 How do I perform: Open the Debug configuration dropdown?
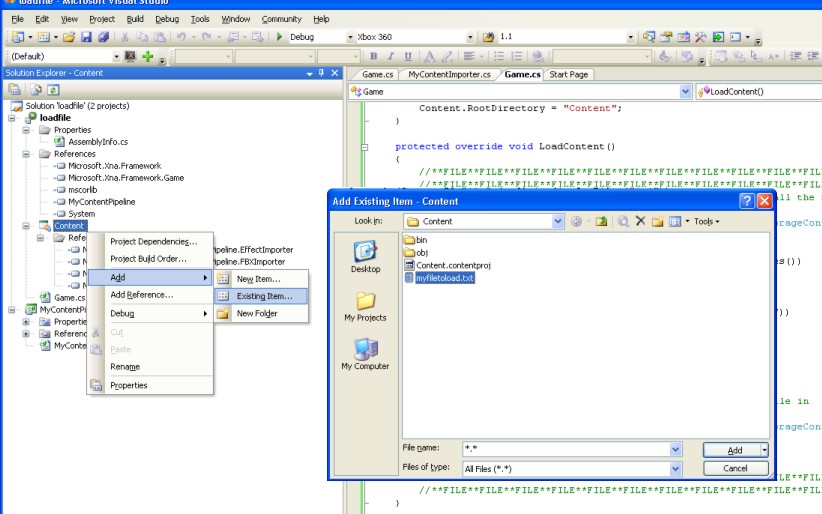[x=350, y=37]
